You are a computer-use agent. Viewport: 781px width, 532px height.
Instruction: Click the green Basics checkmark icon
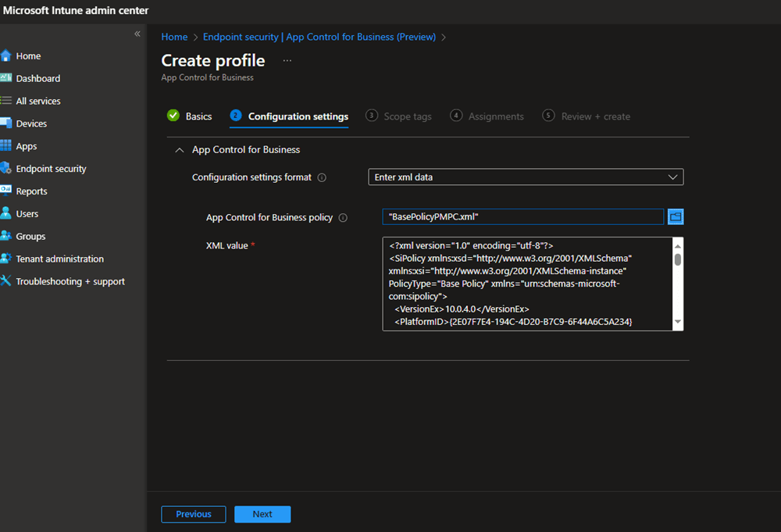(173, 116)
